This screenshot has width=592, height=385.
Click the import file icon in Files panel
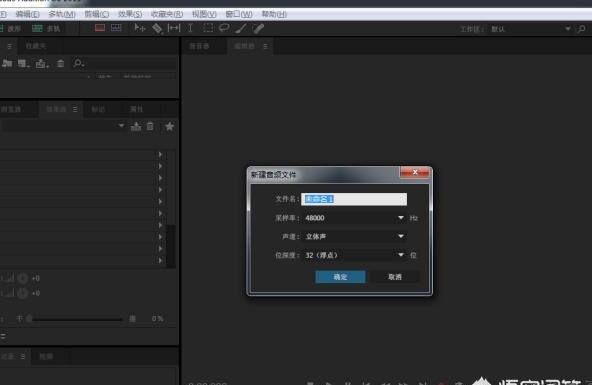pyautogui.click(x=42, y=63)
